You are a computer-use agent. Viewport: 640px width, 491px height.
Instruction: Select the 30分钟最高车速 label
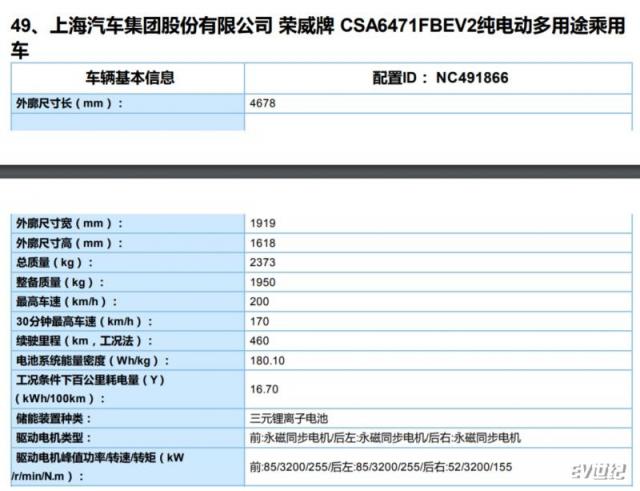click(x=84, y=321)
